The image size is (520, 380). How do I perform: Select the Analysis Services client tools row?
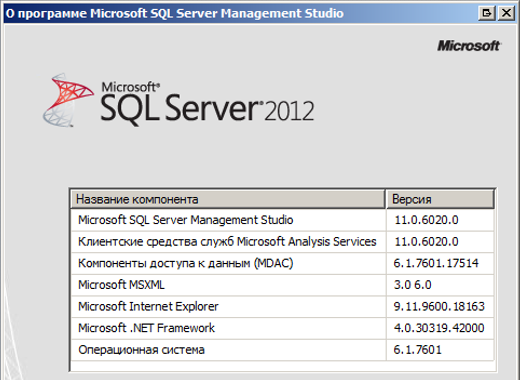(282, 242)
